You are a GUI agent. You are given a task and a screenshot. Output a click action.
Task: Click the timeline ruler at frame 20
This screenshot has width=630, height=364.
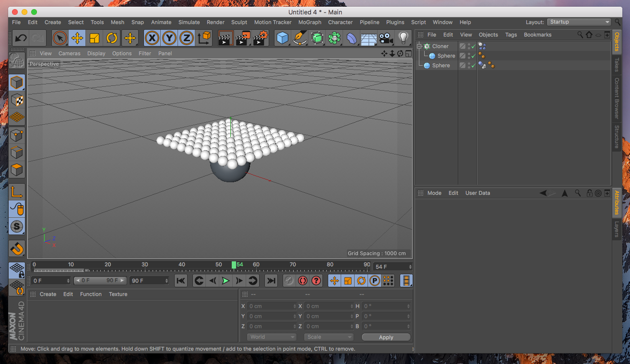107,265
